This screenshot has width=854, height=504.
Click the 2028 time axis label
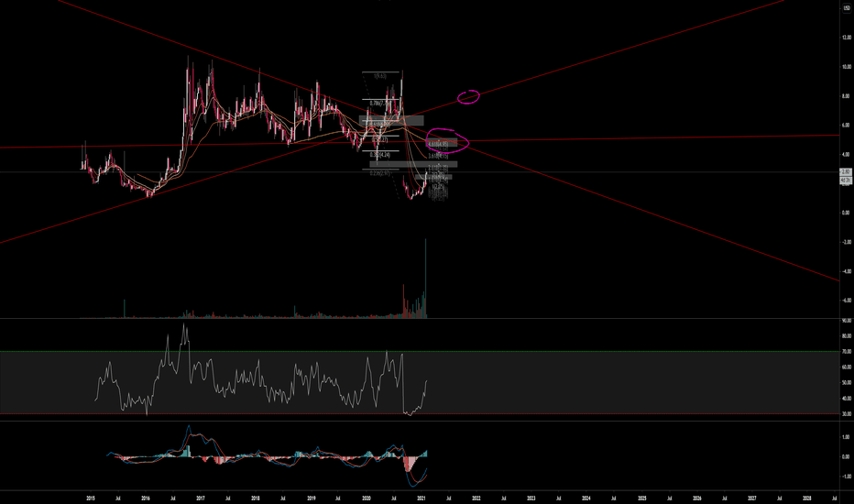807,498
